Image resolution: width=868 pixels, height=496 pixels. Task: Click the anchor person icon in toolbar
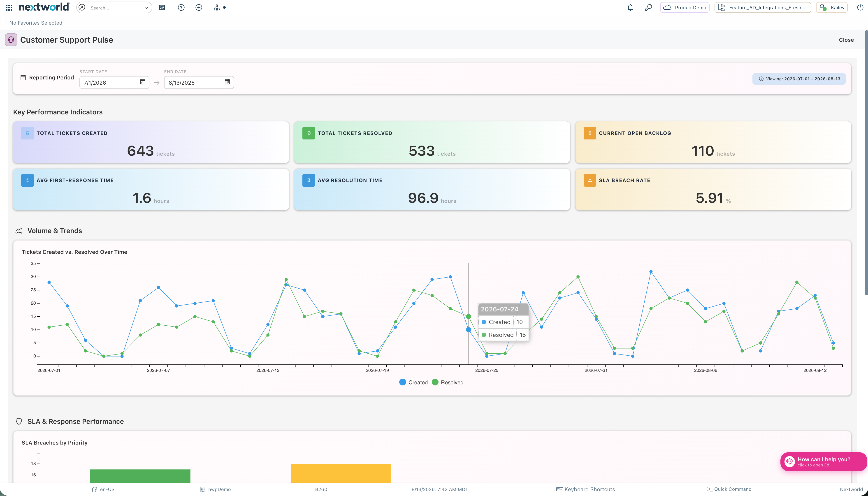click(x=217, y=7)
